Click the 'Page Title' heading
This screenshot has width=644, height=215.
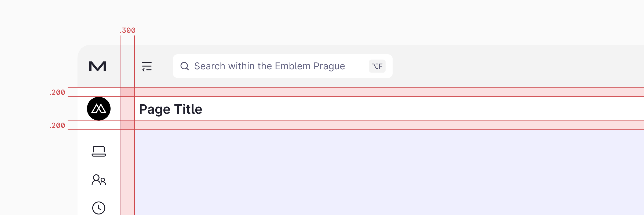tap(171, 109)
